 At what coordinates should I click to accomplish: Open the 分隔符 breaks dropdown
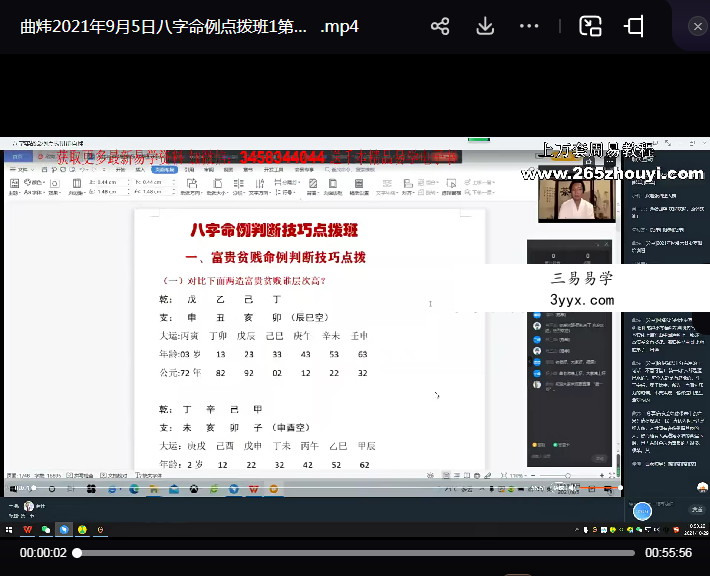pos(287,182)
